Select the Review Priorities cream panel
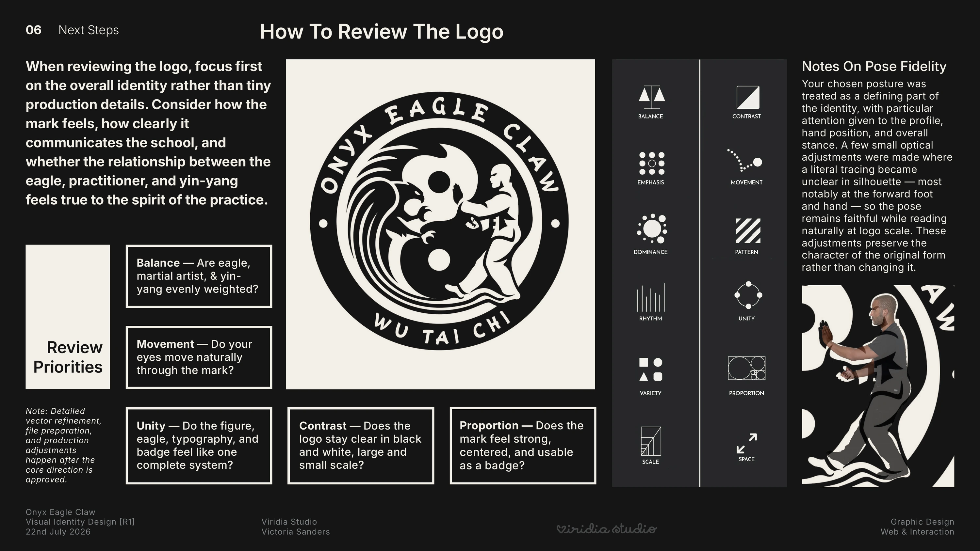 pos(68,317)
